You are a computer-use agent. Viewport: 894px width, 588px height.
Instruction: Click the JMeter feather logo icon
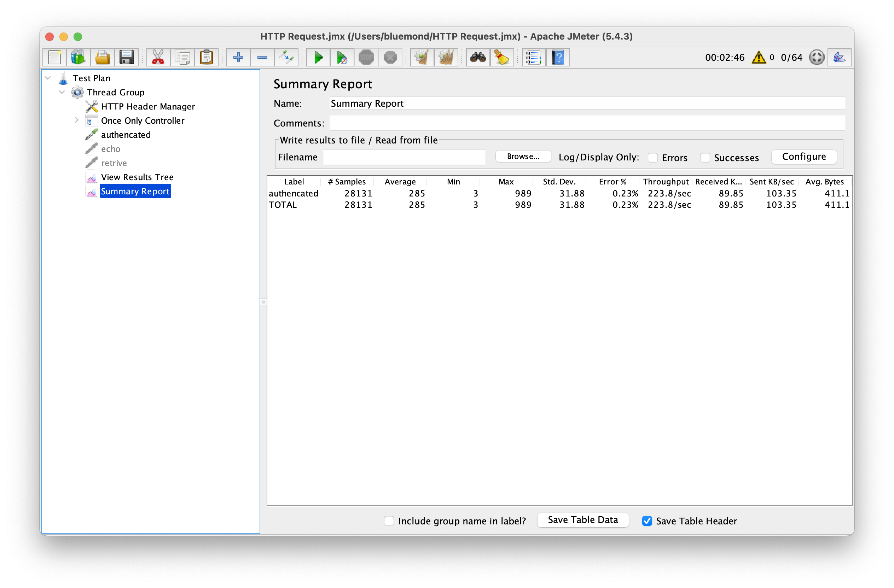pyautogui.click(x=840, y=57)
